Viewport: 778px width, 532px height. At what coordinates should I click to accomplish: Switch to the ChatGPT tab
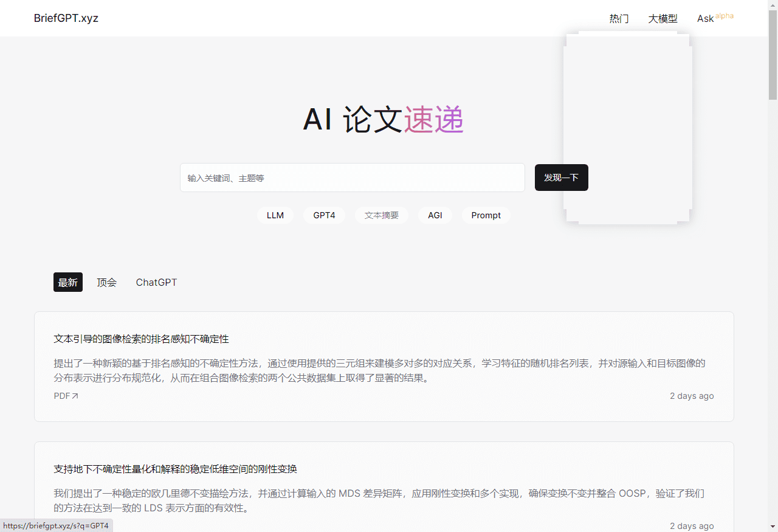pyautogui.click(x=156, y=282)
